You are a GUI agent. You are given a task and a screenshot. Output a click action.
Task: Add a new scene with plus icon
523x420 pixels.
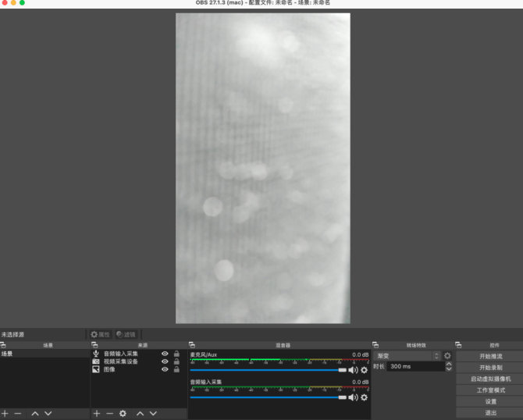pos(5,414)
